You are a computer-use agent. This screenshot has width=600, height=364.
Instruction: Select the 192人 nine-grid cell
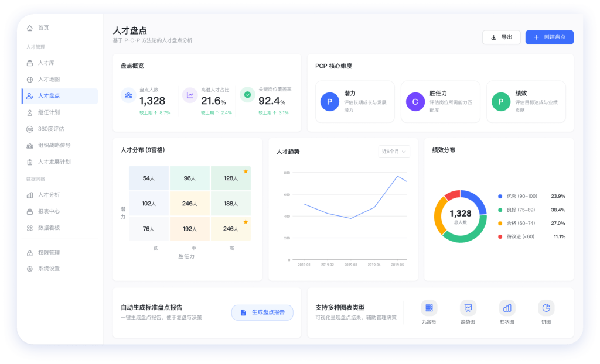point(190,229)
